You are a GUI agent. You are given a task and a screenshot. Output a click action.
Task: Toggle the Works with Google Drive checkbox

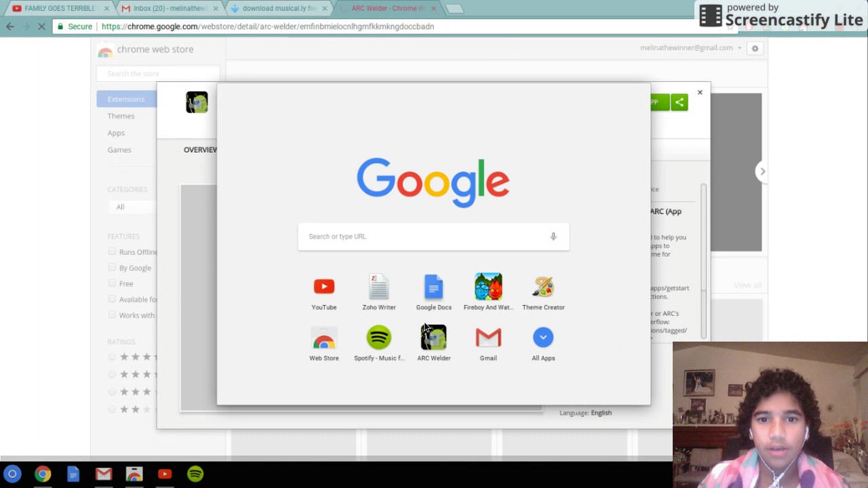(112, 314)
